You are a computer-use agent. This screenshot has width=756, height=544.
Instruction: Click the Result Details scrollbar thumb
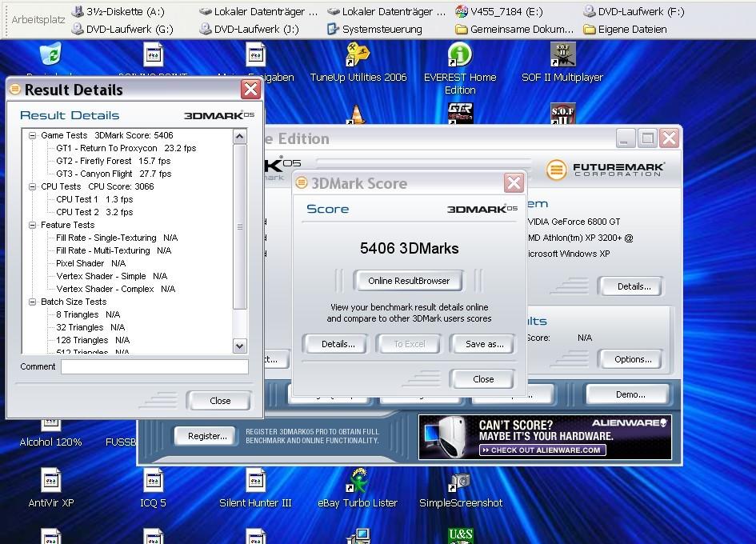coord(240,226)
